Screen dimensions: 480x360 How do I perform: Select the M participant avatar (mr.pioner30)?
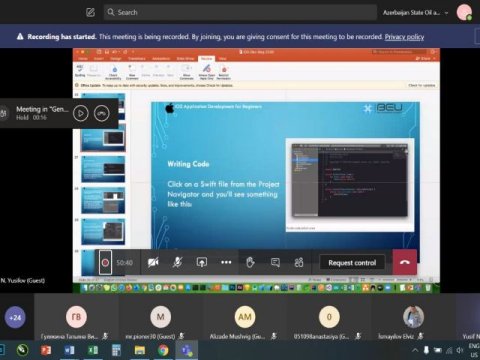[x=160, y=317]
